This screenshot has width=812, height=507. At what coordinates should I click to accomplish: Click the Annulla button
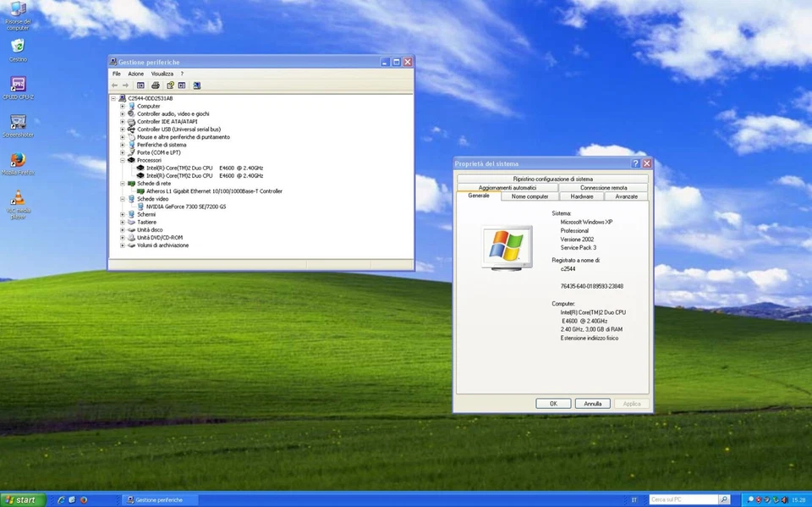point(592,403)
